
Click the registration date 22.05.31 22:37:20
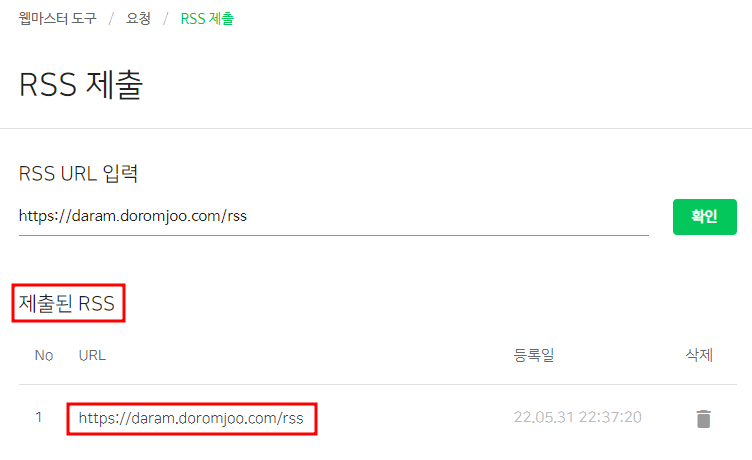[x=577, y=417]
